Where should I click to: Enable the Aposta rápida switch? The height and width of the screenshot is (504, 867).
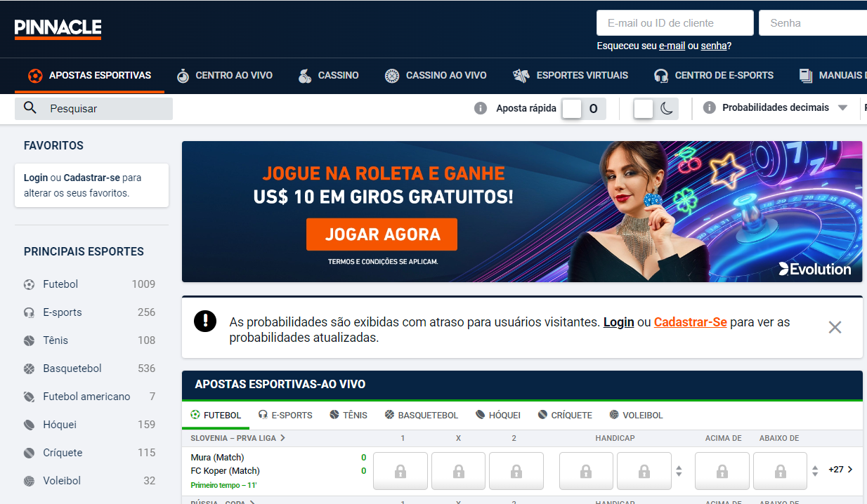572,109
